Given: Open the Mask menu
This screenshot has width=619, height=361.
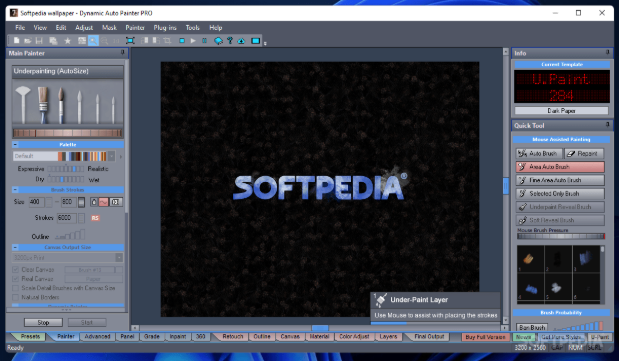Looking at the screenshot, I should (109, 28).
